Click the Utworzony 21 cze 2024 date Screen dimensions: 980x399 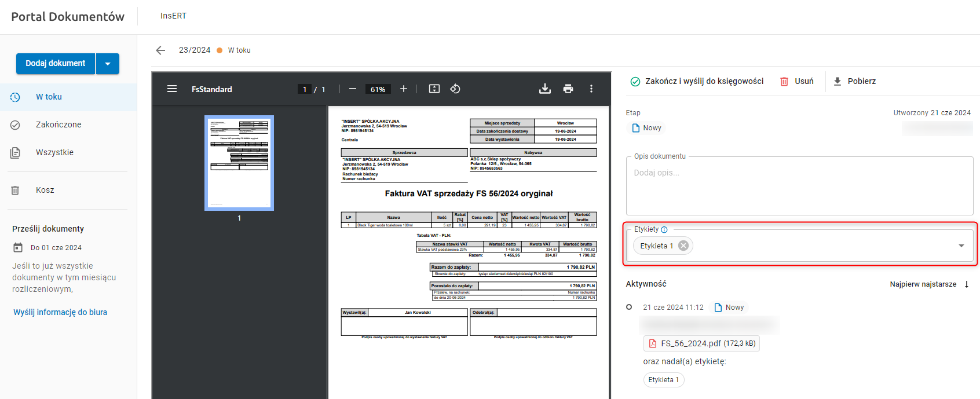tap(932, 113)
